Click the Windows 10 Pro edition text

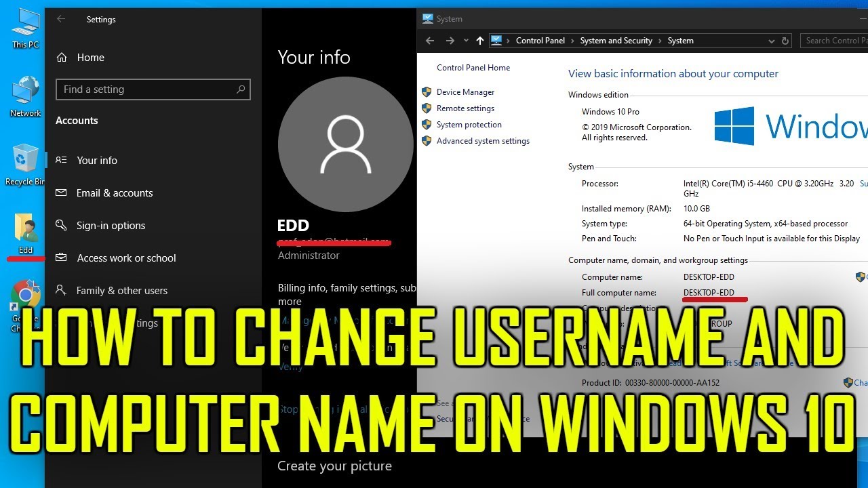[x=610, y=112]
